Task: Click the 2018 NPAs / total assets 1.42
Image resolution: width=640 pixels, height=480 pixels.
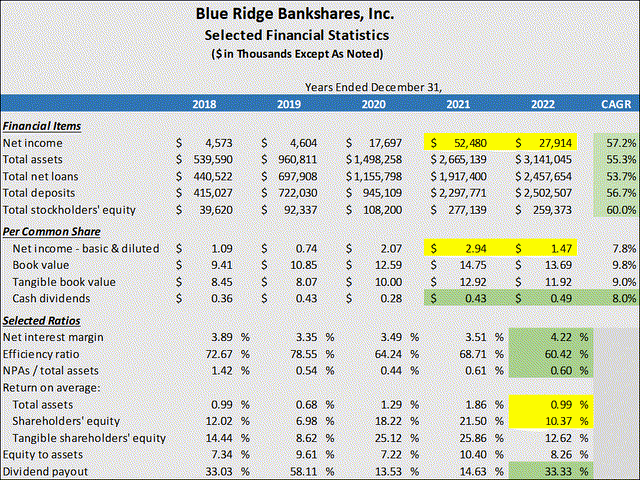Action: [222, 371]
